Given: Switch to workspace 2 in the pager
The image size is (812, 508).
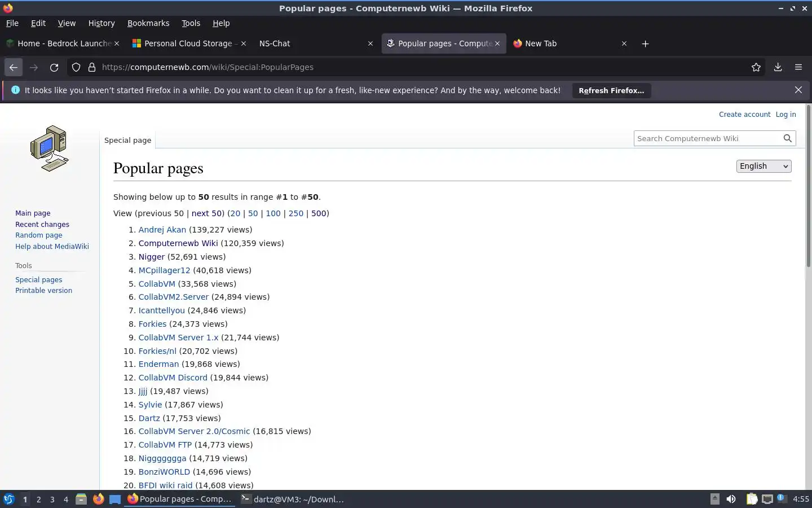Looking at the screenshot, I should coord(38,500).
